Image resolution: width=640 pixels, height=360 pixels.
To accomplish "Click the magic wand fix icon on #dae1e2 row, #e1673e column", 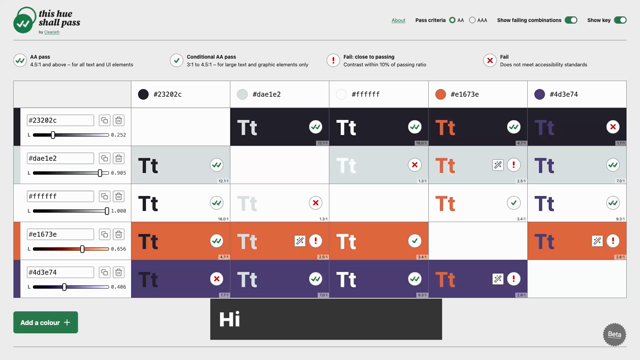I will (x=498, y=165).
